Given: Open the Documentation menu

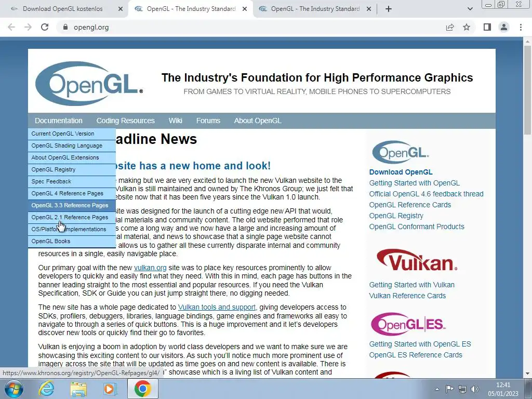Looking at the screenshot, I should pos(59,121).
